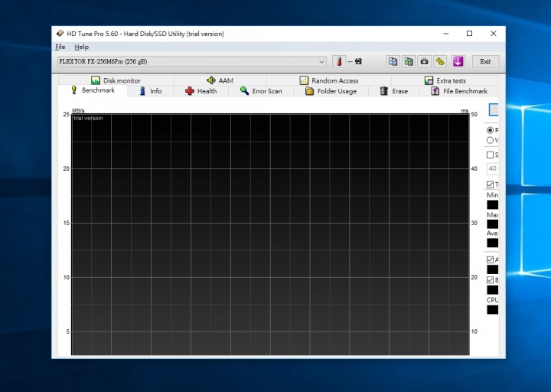
Task: Click the short stroke field showing 40
Action: click(x=492, y=168)
